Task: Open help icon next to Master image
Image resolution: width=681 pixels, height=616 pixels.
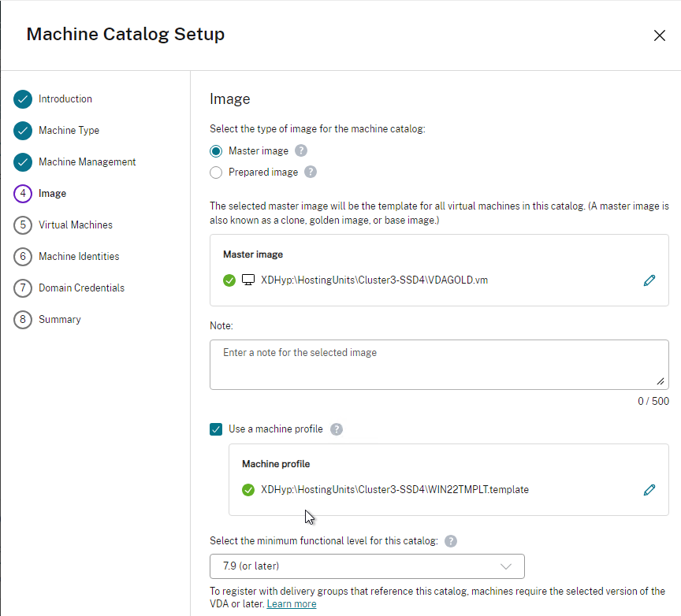Action: [301, 150]
